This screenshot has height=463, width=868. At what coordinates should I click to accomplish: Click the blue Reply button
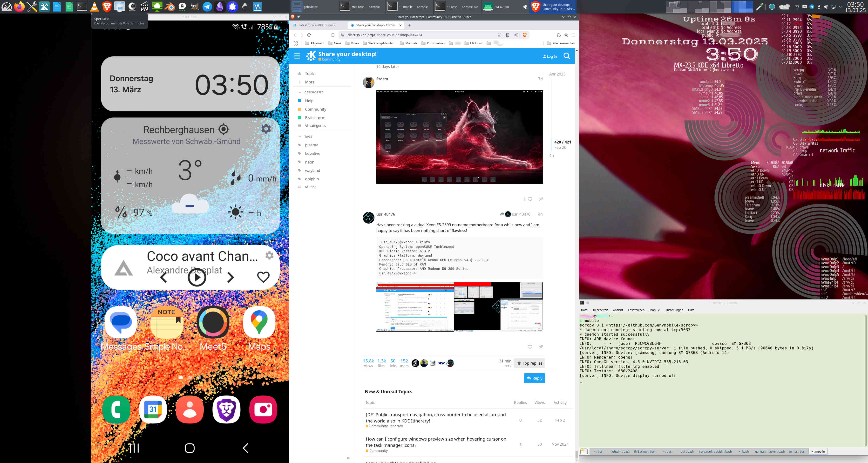(534, 378)
